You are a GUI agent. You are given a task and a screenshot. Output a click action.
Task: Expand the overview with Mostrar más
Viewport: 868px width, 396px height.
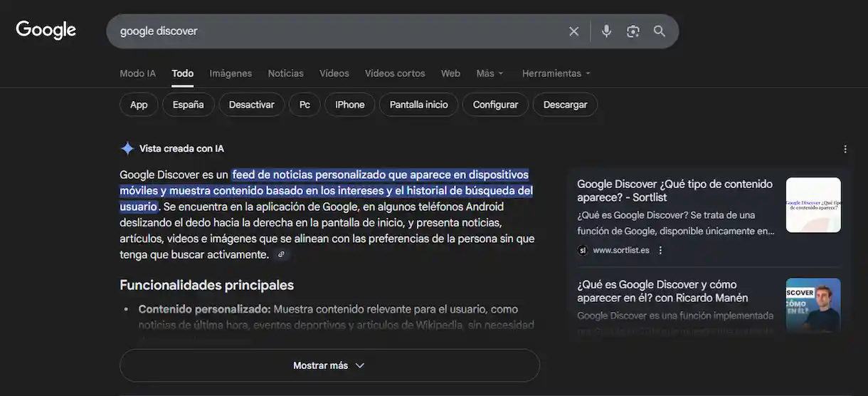tap(329, 365)
